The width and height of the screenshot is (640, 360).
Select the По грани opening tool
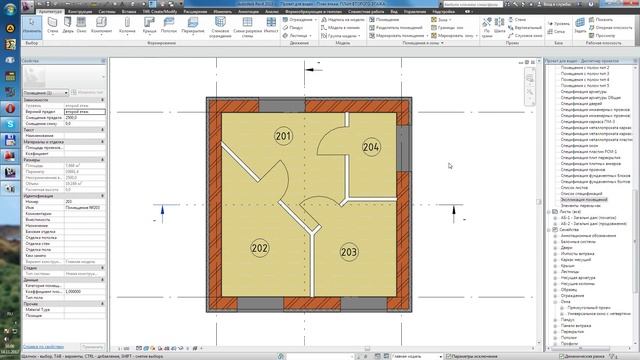[487, 27]
